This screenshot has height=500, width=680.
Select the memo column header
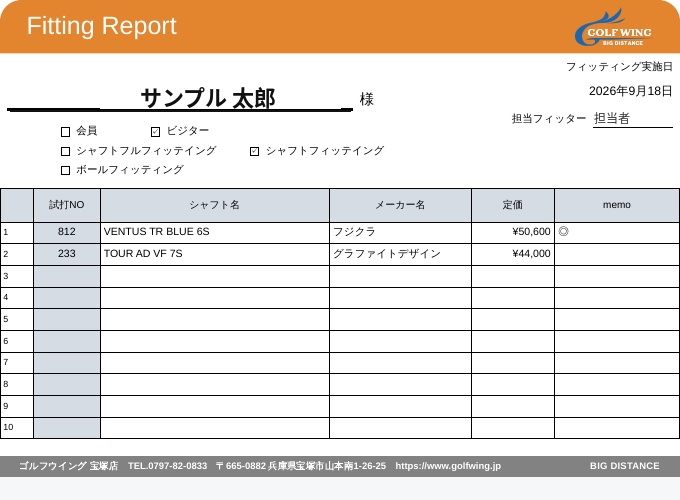tap(617, 205)
